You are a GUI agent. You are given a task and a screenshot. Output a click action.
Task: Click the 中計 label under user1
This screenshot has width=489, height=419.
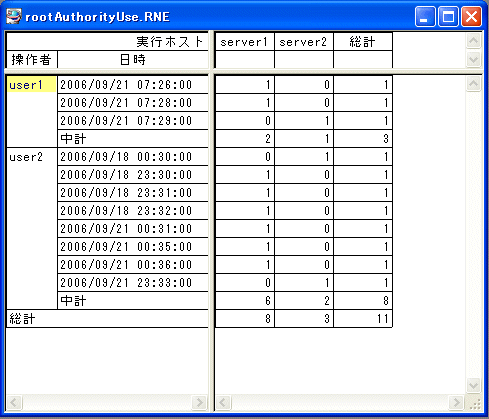(x=73, y=139)
